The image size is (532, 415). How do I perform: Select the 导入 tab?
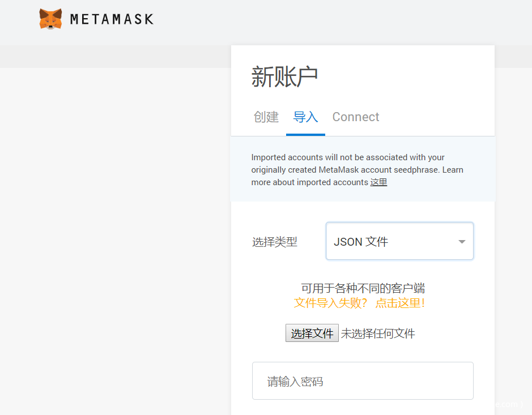pyautogui.click(x=305, y=117)
